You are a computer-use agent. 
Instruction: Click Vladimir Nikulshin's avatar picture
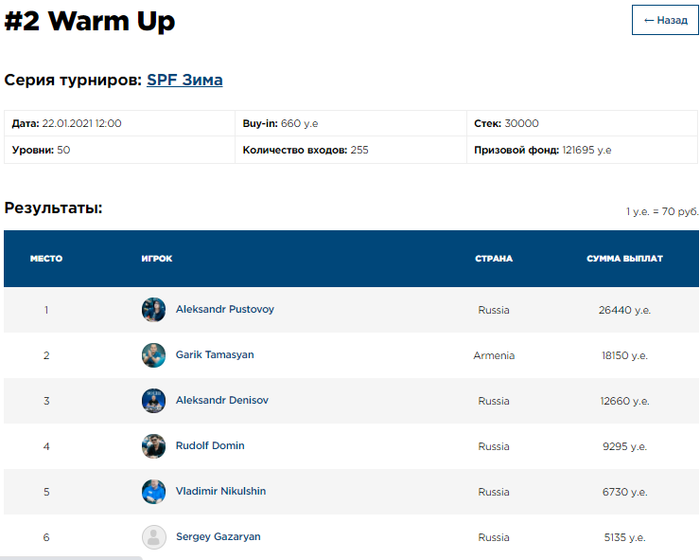[x=154, y=492]
